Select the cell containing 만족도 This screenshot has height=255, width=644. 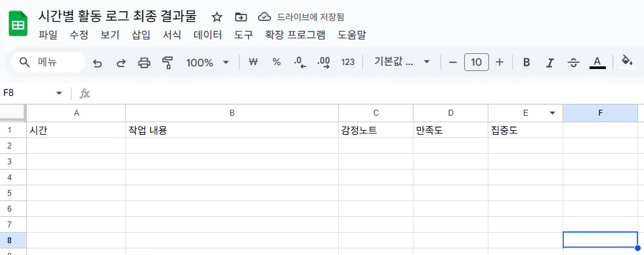click(450, 130)
